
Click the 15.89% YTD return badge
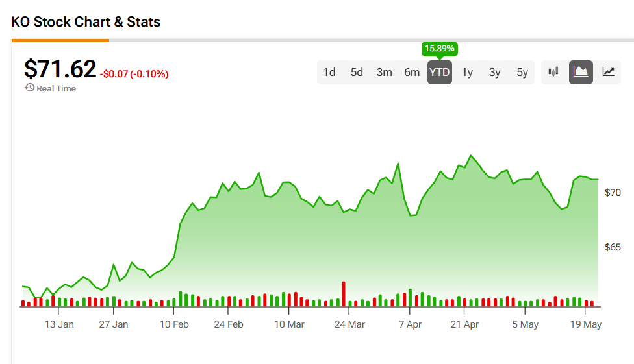pos(440,49)
